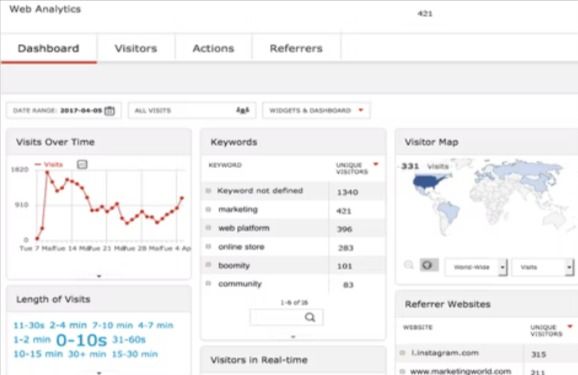This screenshot has width=578, height=375.
Task: Open the Visits metric dropdown on map
Action: [543, 267]
